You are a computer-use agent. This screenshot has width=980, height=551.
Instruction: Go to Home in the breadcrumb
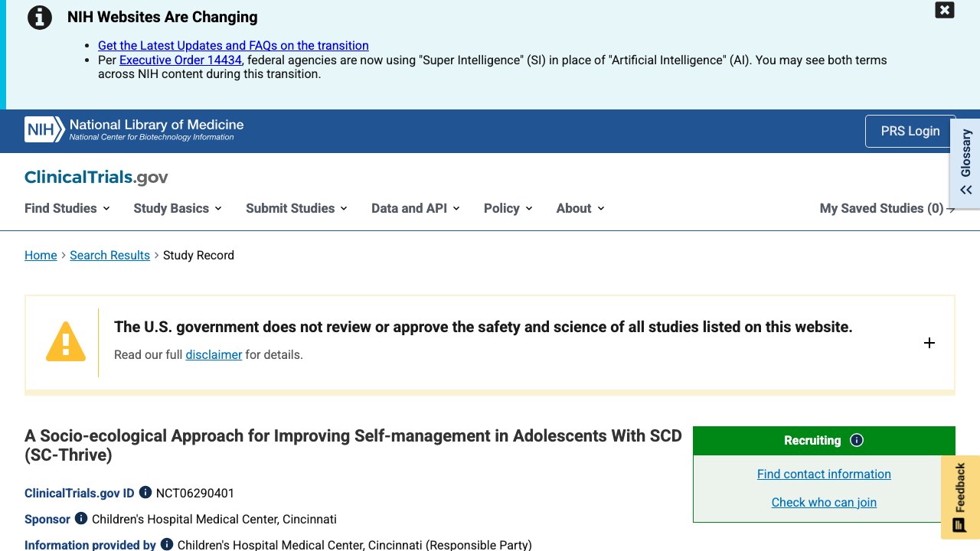[41, 256]
